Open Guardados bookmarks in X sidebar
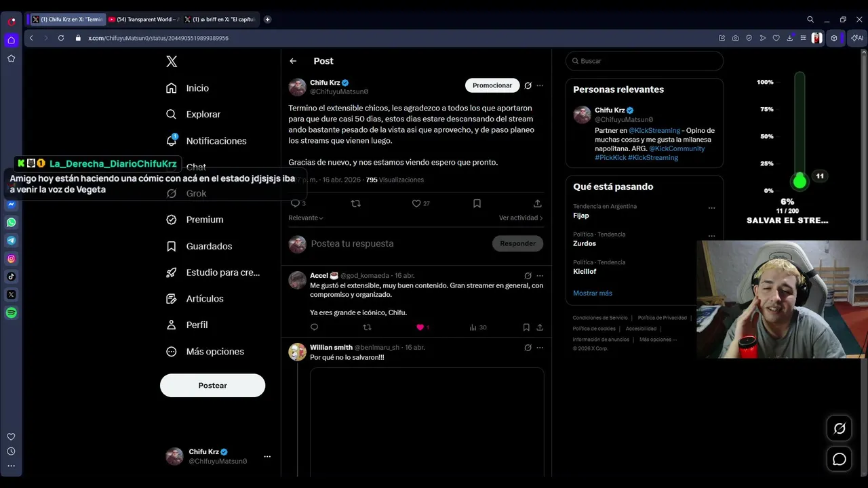This screenshot has height=488, width=868. (x=199, y=246)
